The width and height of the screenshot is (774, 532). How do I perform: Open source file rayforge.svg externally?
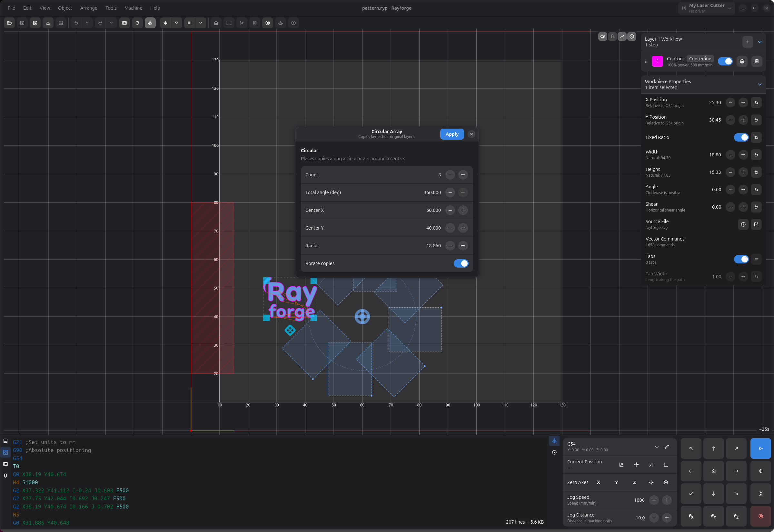click(x=756, y=224)
